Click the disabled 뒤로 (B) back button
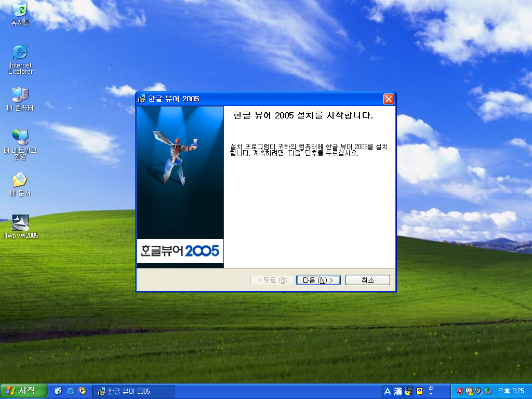 (272, 280)
